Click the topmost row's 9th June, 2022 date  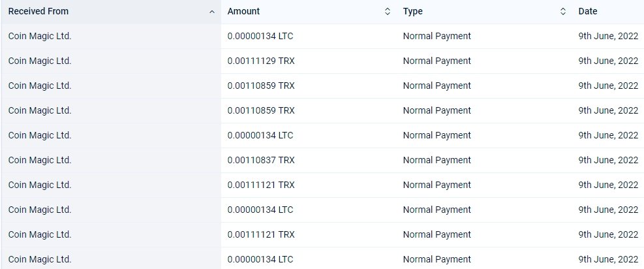tap(608, 36)
